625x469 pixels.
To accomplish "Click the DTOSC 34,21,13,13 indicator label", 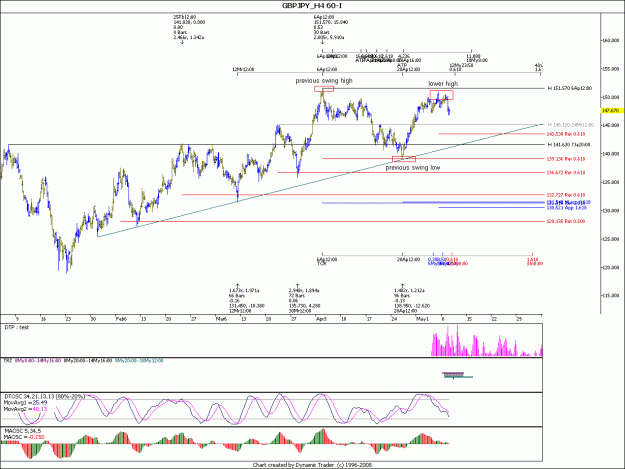I will click(44, 397).
